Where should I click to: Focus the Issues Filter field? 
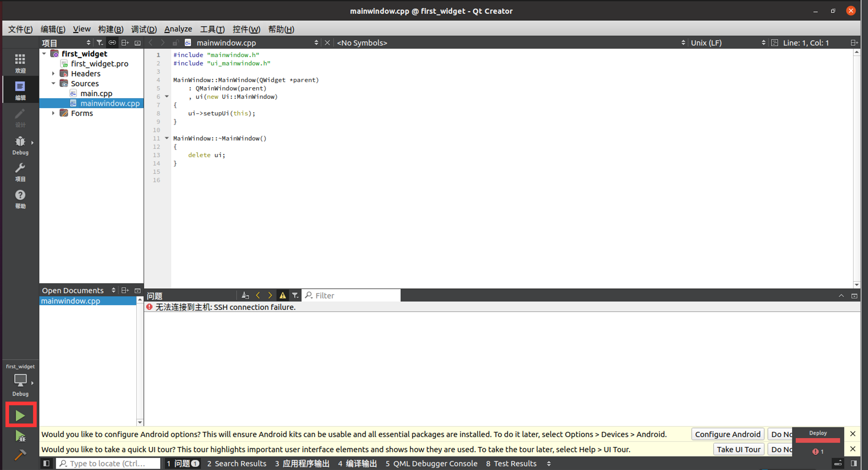pos(352,295)
